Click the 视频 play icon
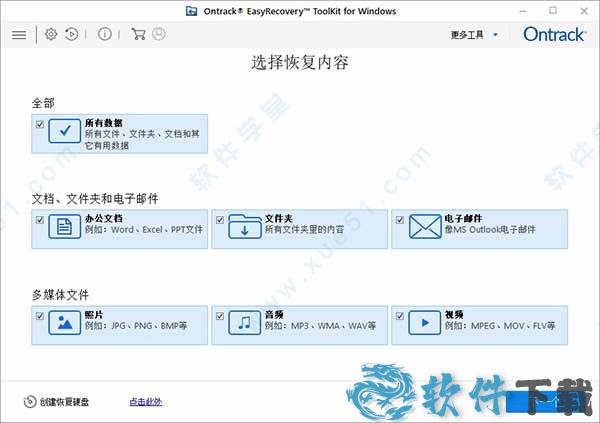The image size is (600, 423). [425, 323]
